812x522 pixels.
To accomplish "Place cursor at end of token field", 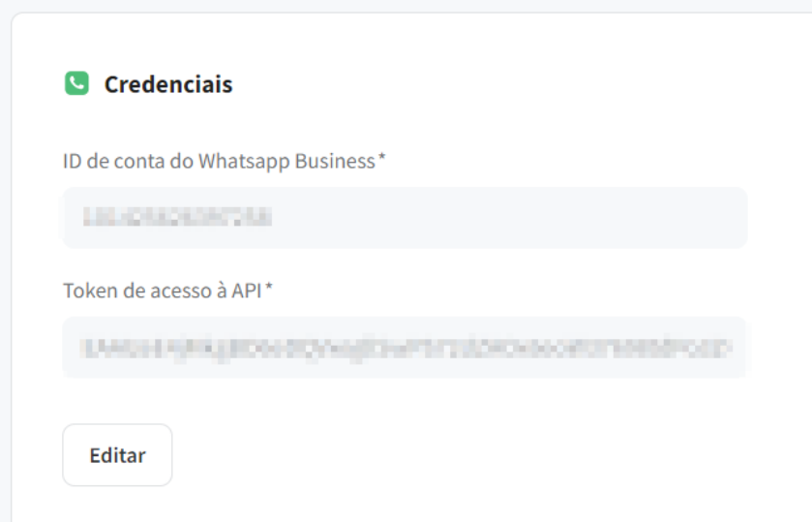I will coord(739,347).
